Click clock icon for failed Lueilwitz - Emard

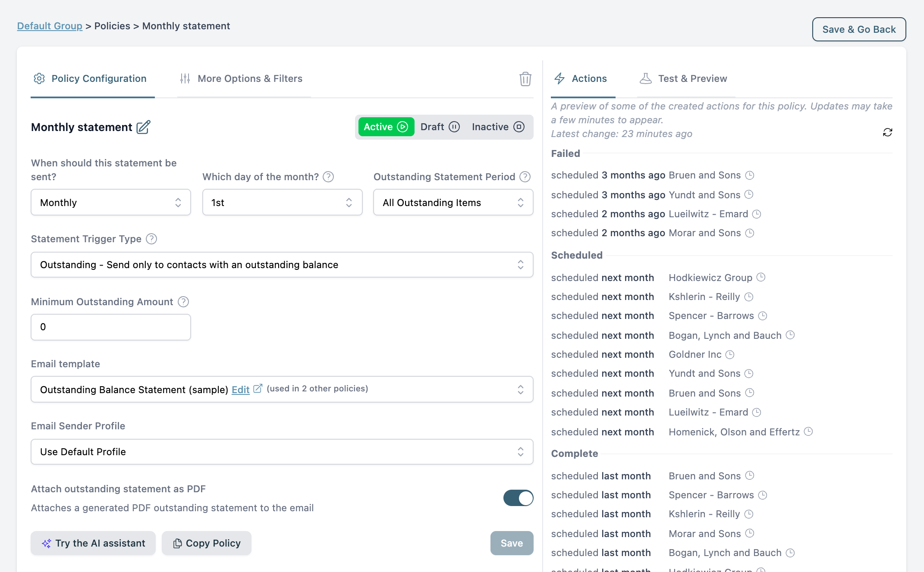coord(757,214)
